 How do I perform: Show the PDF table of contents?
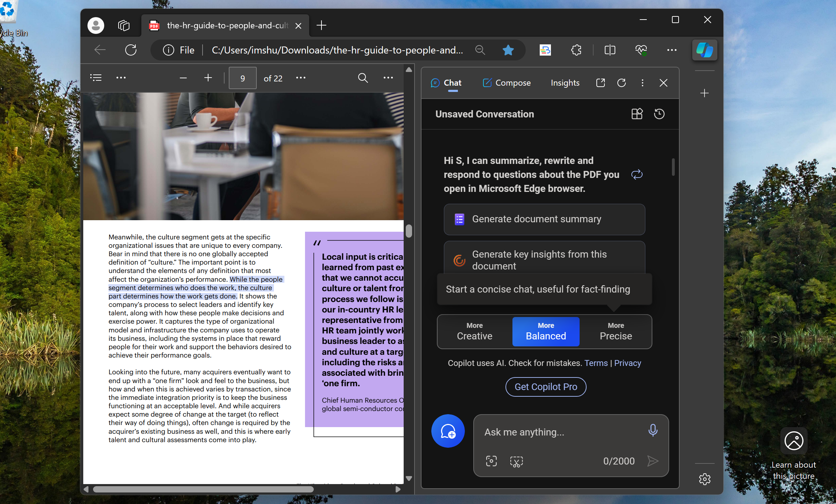pos(96,78)
